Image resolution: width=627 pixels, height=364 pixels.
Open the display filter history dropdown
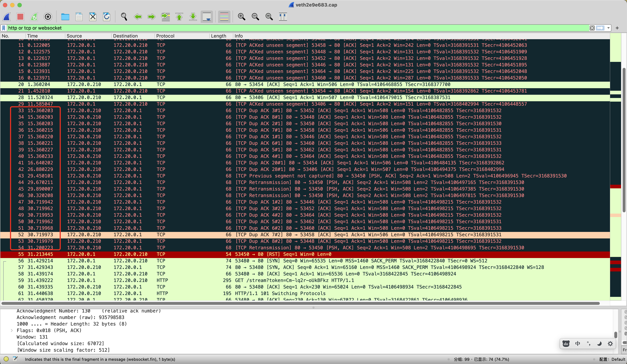point(608,28)
